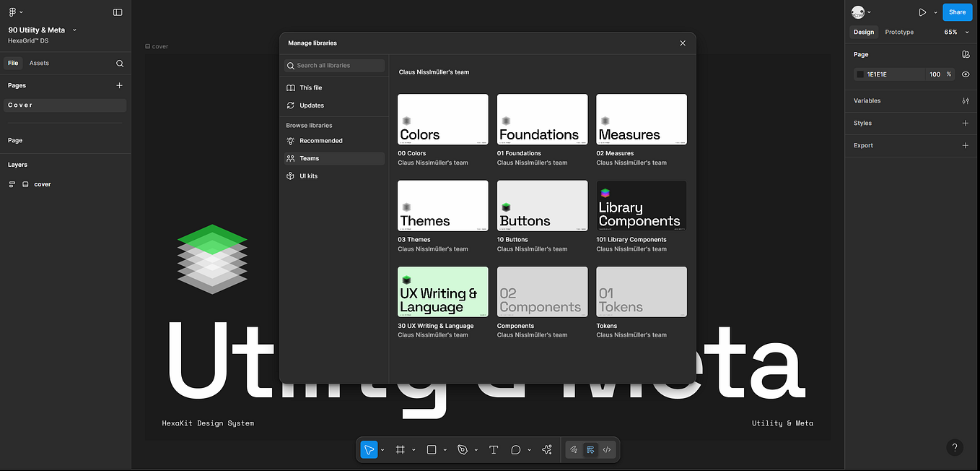This screenshot has height=471, width=980.
Task: Select the Rectangle tool
Action: click(432, 449)
